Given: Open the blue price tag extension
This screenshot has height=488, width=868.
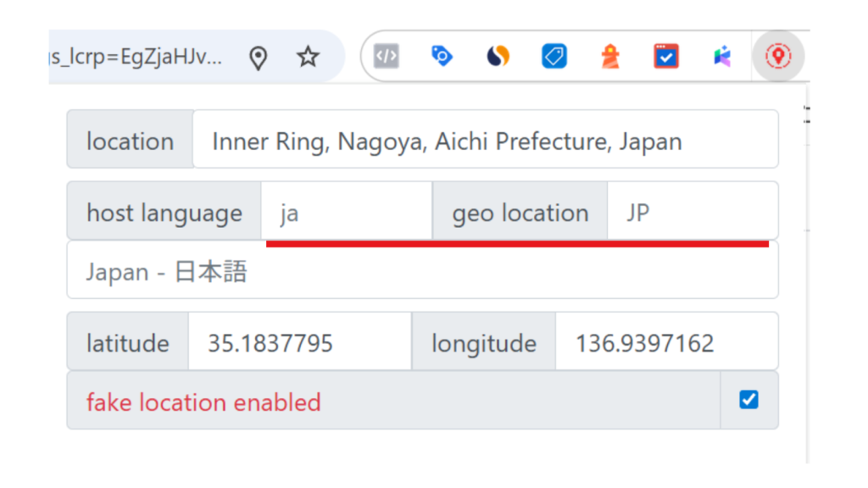Looking at the screenshot, I should (554, 57).
